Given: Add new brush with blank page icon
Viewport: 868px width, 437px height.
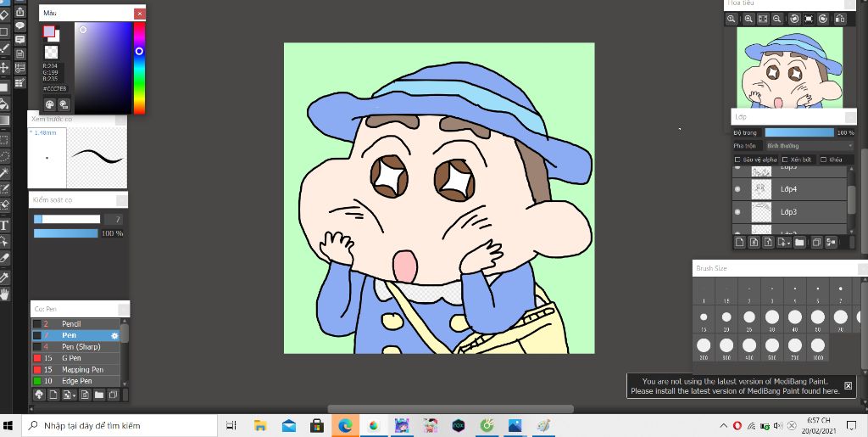Looking at the screenshot, I should [53, 395].
